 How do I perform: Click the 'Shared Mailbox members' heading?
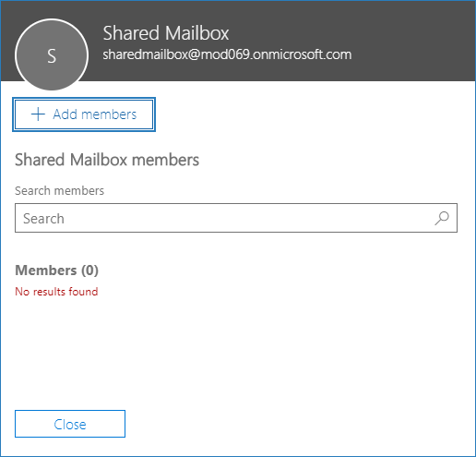[x=107, y=160]
